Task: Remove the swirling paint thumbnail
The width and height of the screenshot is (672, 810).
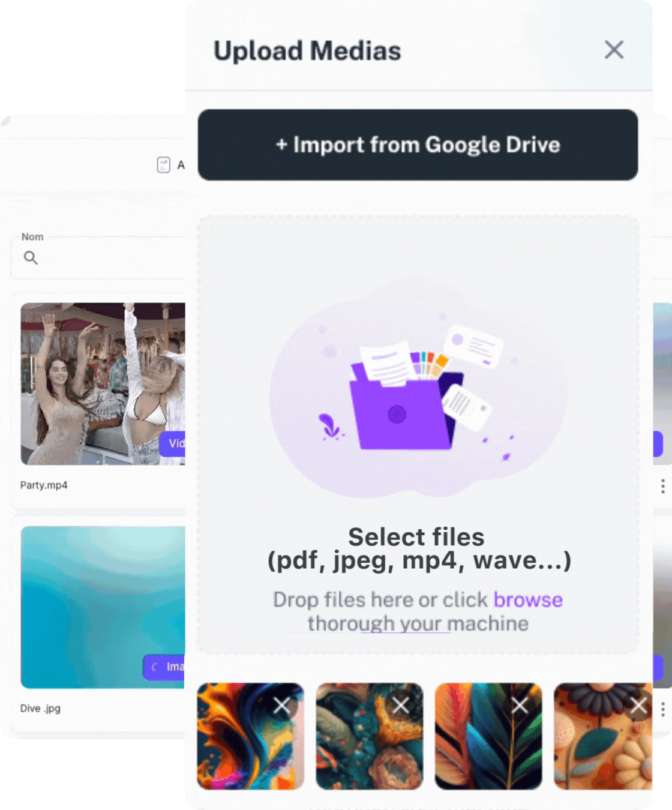Action: coord(281,706)
